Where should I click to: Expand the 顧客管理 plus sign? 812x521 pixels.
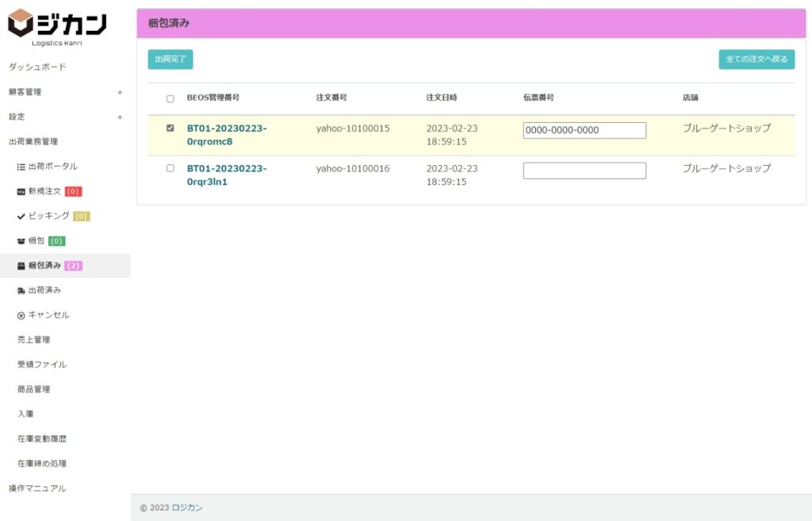[120, 92]
